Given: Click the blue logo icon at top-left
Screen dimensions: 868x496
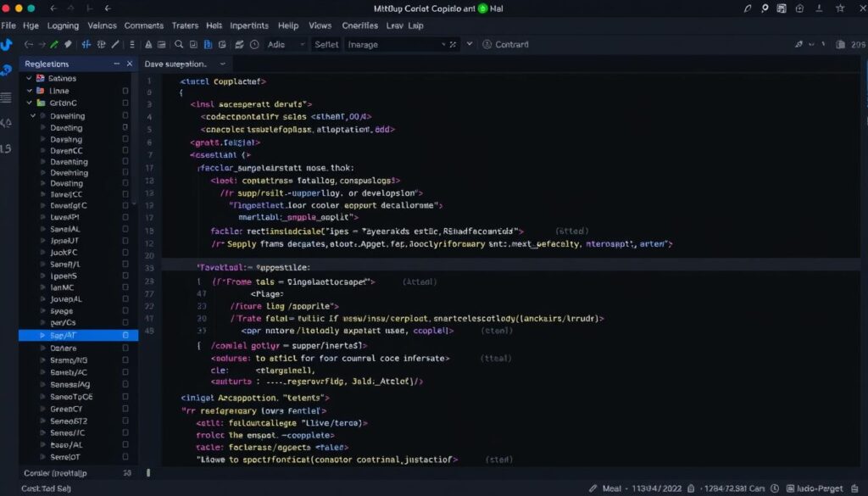Looking at the screenshot, I should [6, 45].
